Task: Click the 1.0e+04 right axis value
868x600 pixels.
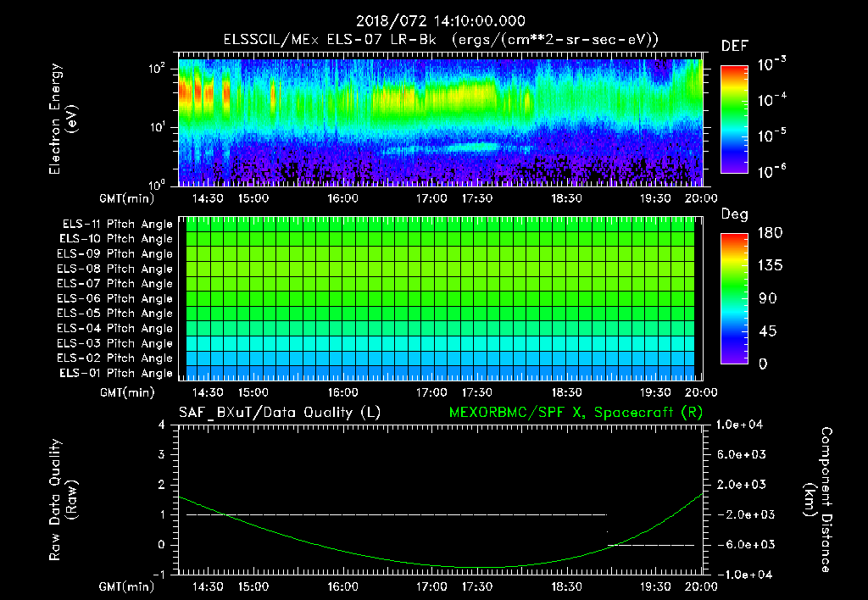Action: [739, 425]
